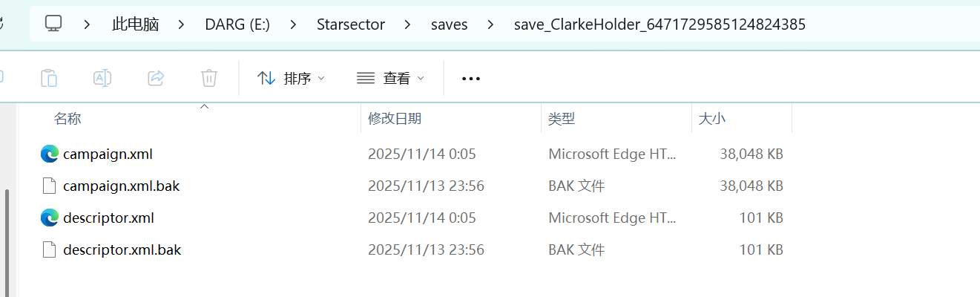This screenshot has width=980, height=297.
Task: Click the blank file icon for campaign.xml.bak
Action: (x=49, y=186)
